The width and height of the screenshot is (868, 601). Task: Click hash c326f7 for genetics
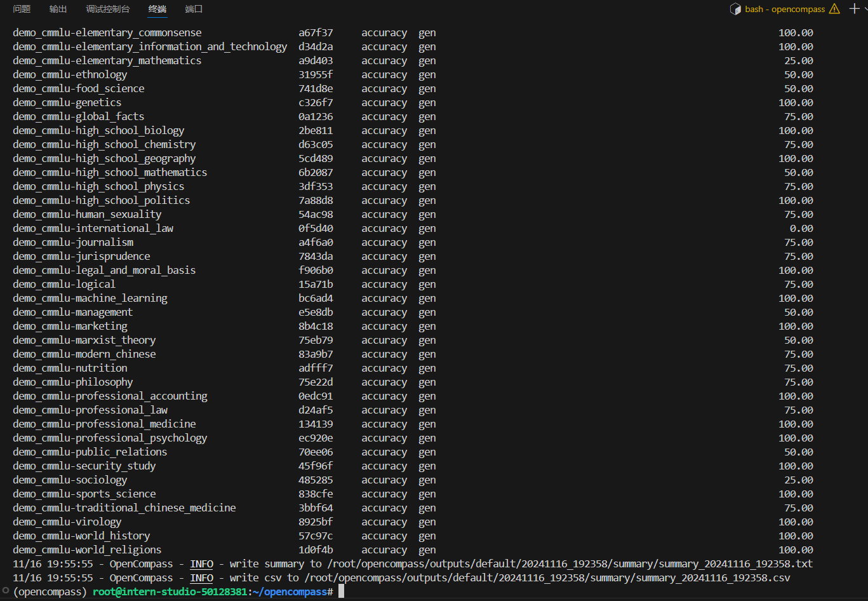click(x=316, y=102)
